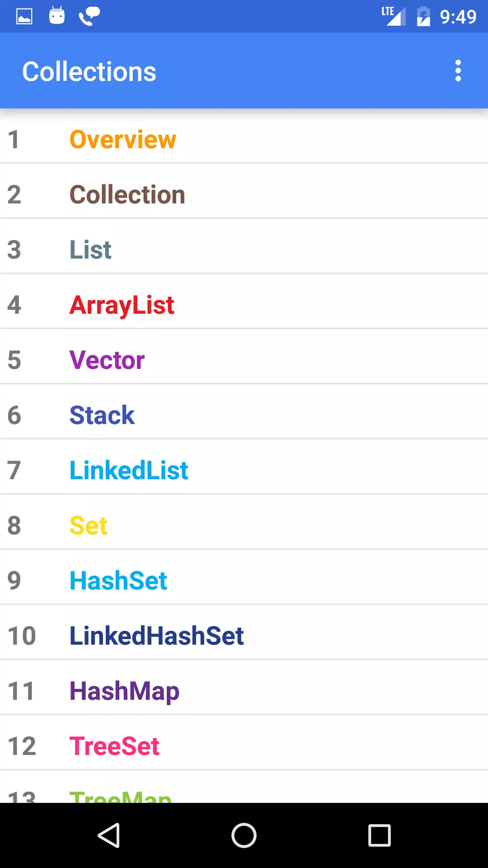Open the LinkedHashSet entry
488x868 pixels.
click(x=244, y=636)
